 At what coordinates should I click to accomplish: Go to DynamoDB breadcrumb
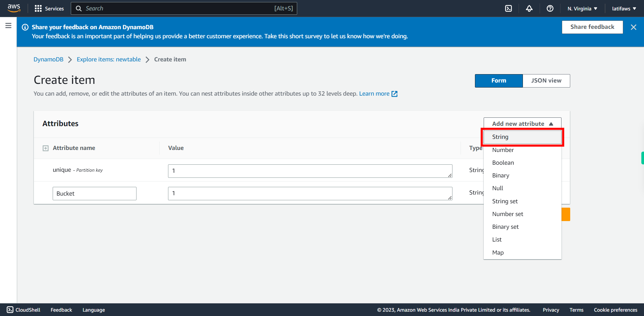point(48,59)
